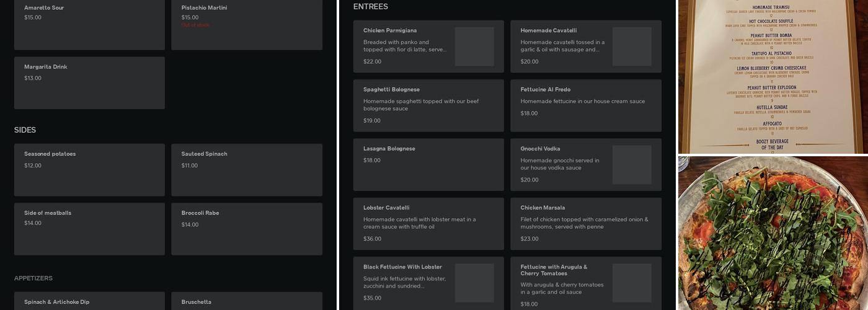Screen dimensions: 868x310
Task: Open the Spaghetti Bolognese item
Action: click(x=428, y=105)
